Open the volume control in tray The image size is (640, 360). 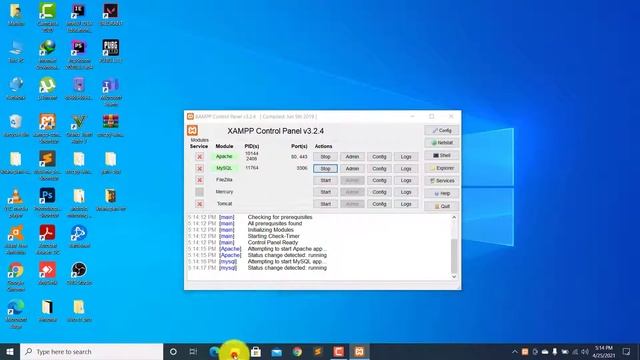(x=584, y=351)
